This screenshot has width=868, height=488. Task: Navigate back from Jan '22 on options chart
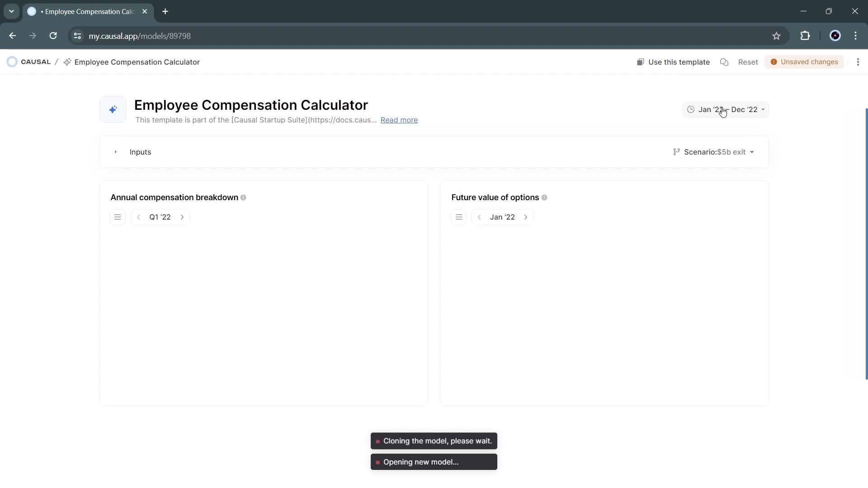[479, 217]
